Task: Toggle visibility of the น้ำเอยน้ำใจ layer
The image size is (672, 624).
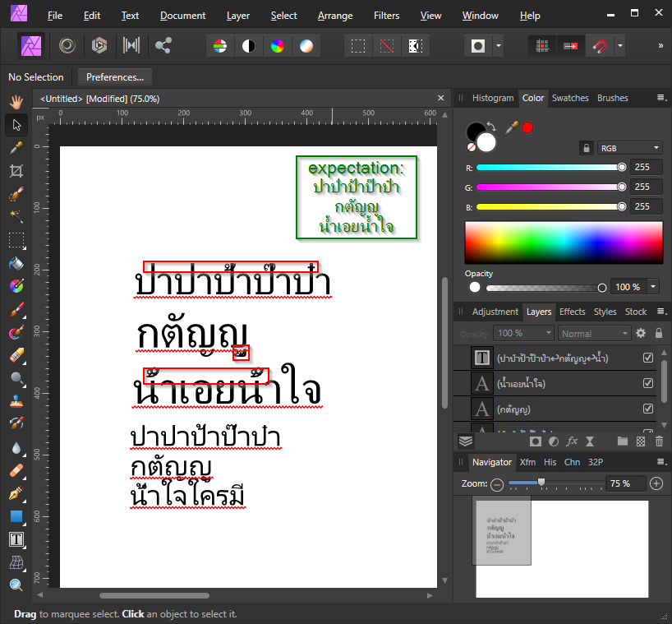Action: click(x=648, y=383)
